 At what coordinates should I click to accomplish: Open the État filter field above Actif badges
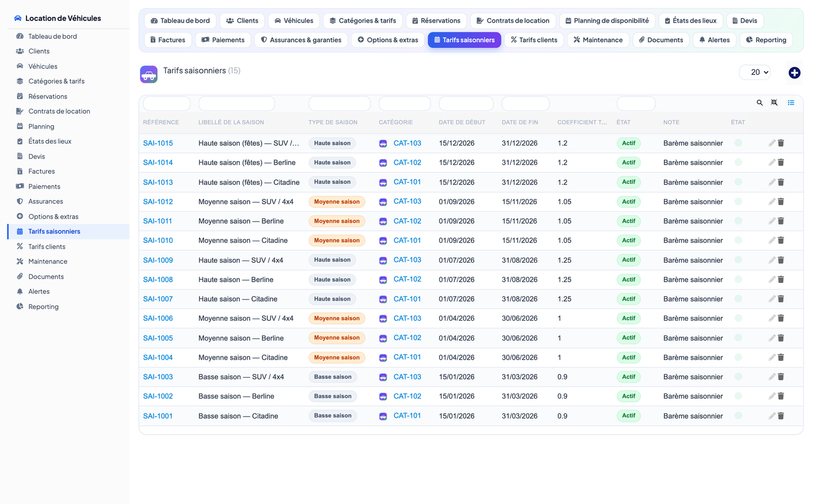tap(636, 104)
